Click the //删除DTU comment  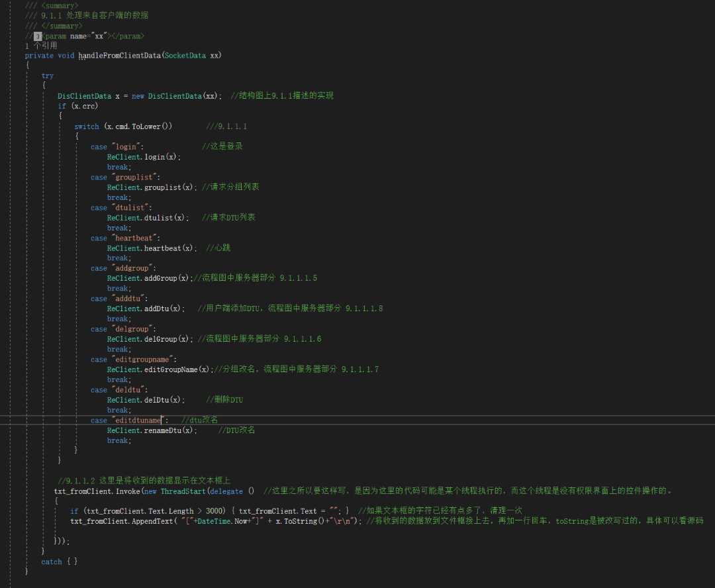(224, 400)
